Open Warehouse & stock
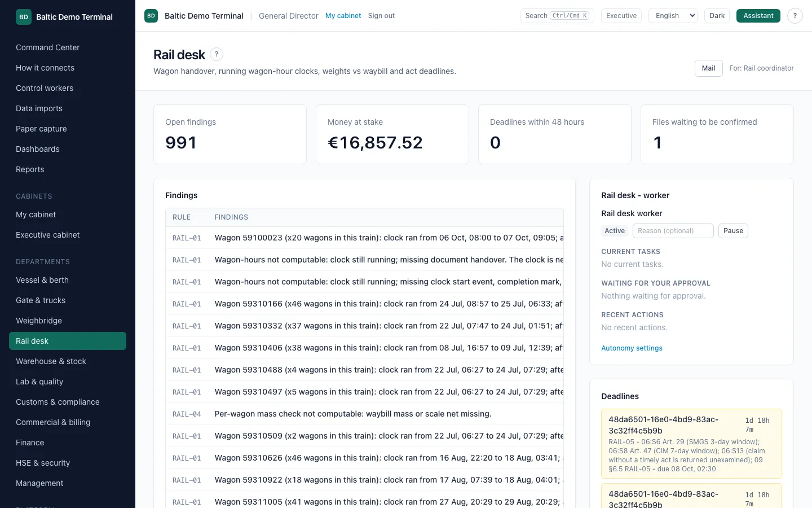 pyautogui.click(x=68, y=361)
